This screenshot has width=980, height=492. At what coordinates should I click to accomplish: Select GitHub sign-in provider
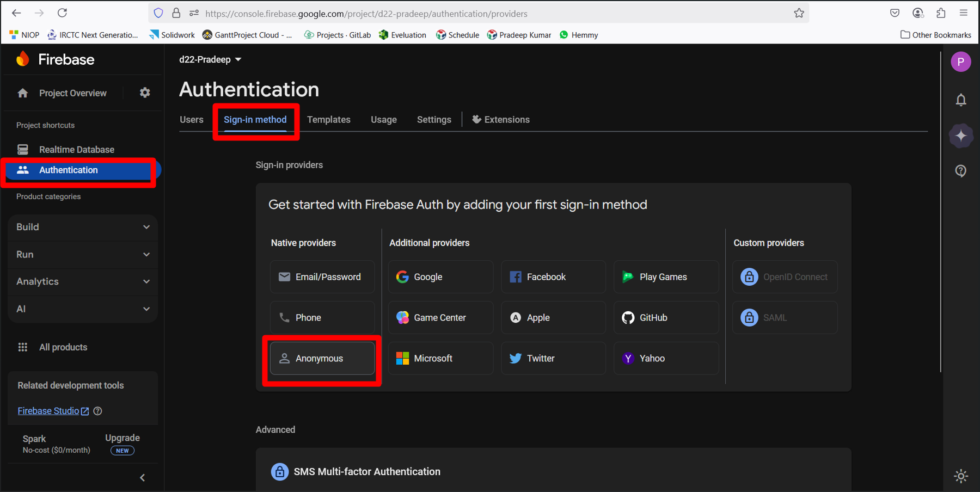point(666,317)
